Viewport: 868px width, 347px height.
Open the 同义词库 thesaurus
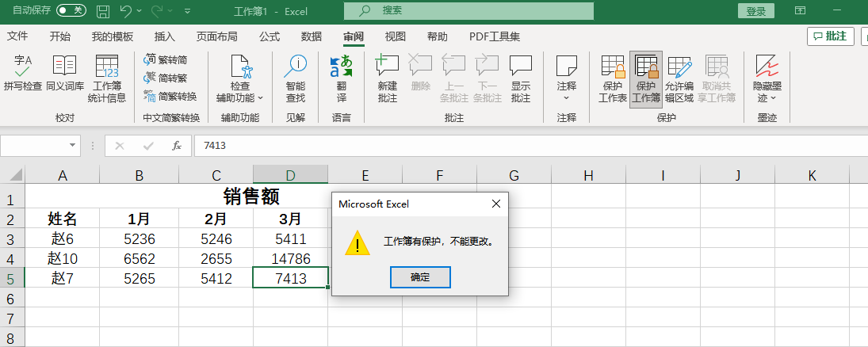coord(65,73)
